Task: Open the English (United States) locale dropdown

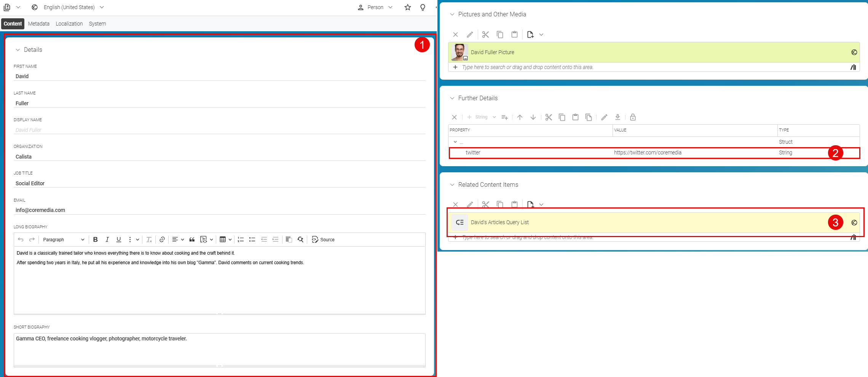Action: click(69, 7)
